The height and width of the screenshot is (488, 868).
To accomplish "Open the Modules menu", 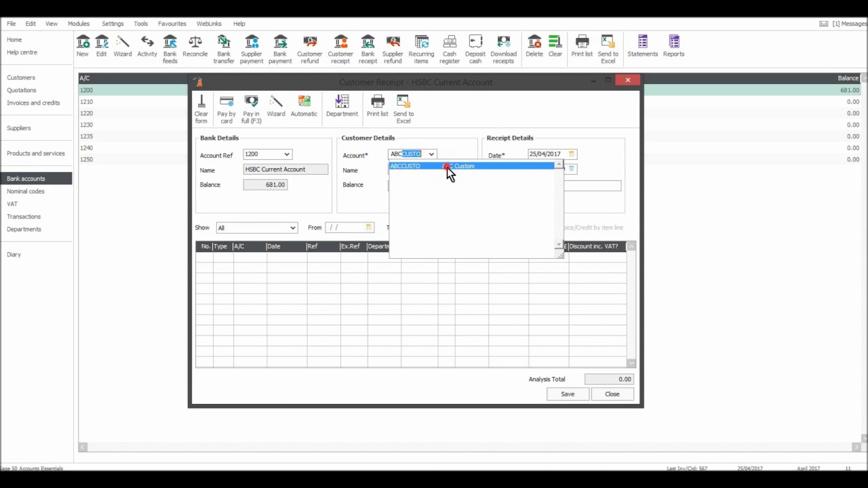I will pos(79,24).
